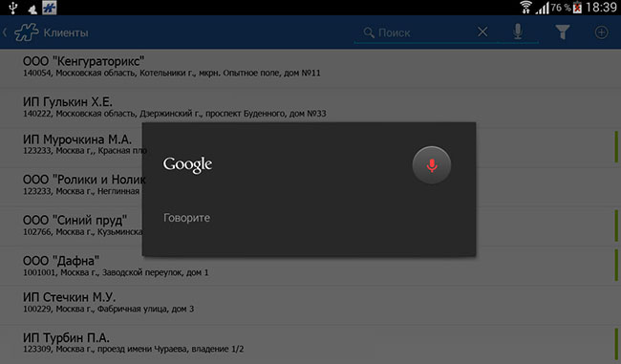Open the Клиенты title menu
The width and height of the screenshot is (621, 364).
click(66, 32)
